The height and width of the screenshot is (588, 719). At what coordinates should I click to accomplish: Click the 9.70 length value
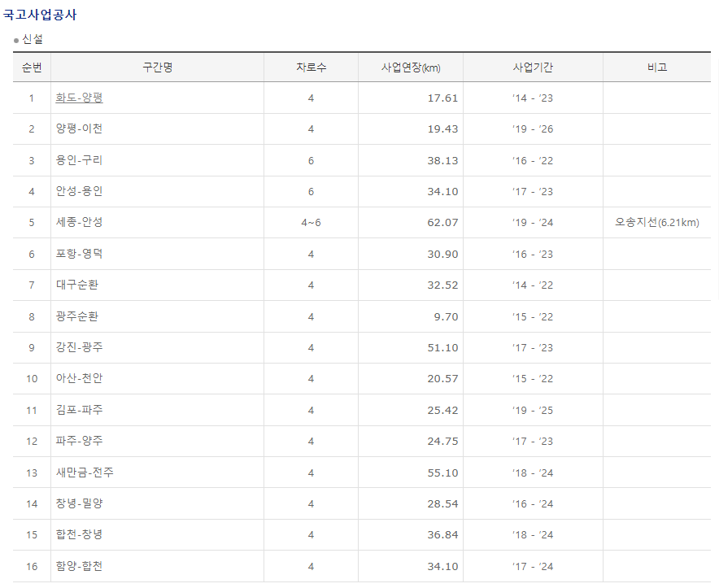(447, 316)
